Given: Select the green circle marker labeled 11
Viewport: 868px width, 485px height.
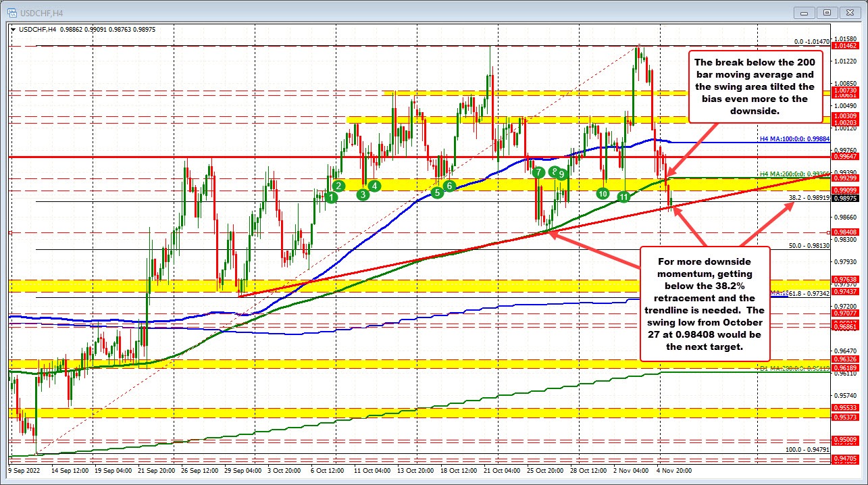Looking at the screenshot, I should click(623, 197).
